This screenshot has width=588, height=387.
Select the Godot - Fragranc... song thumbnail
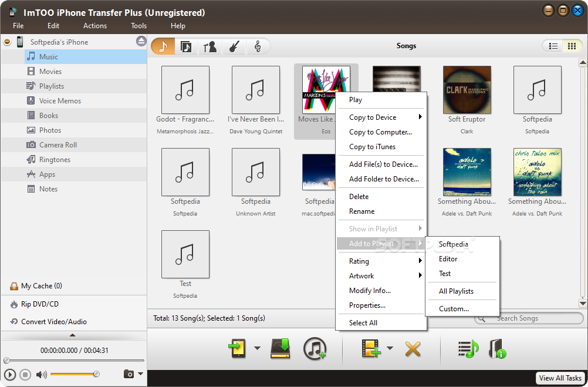(x=185, y=90)
